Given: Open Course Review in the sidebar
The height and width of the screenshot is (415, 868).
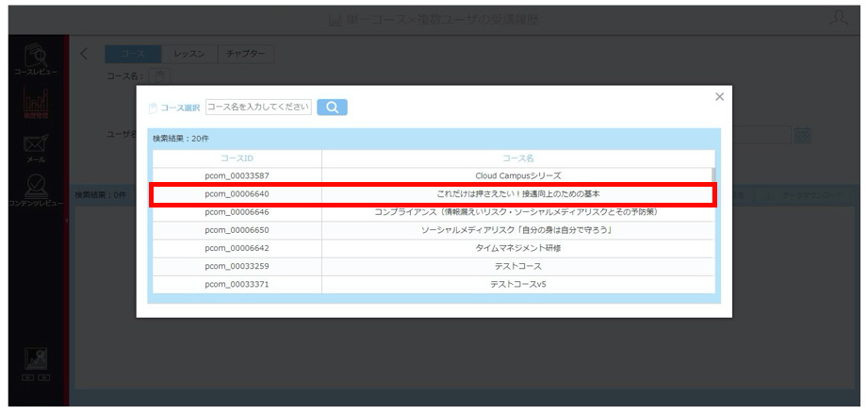Looking at the screenshot, I should (x=36, y=59).
